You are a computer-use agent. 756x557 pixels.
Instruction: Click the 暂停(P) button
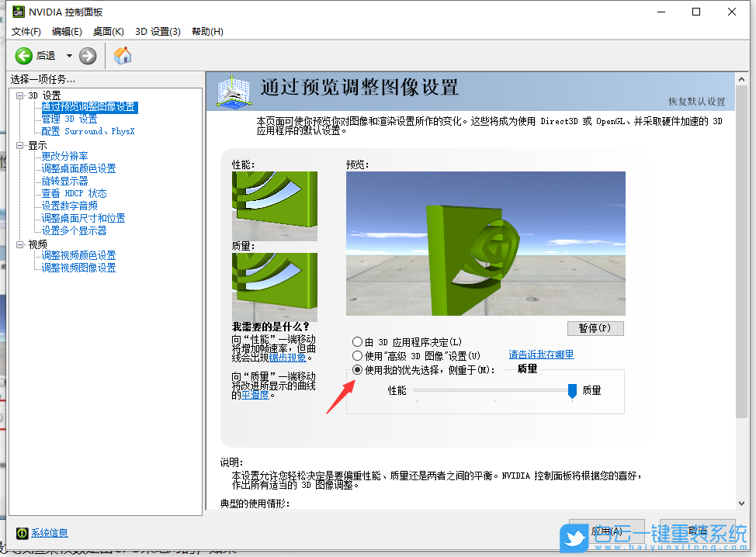tap(595, 328)
